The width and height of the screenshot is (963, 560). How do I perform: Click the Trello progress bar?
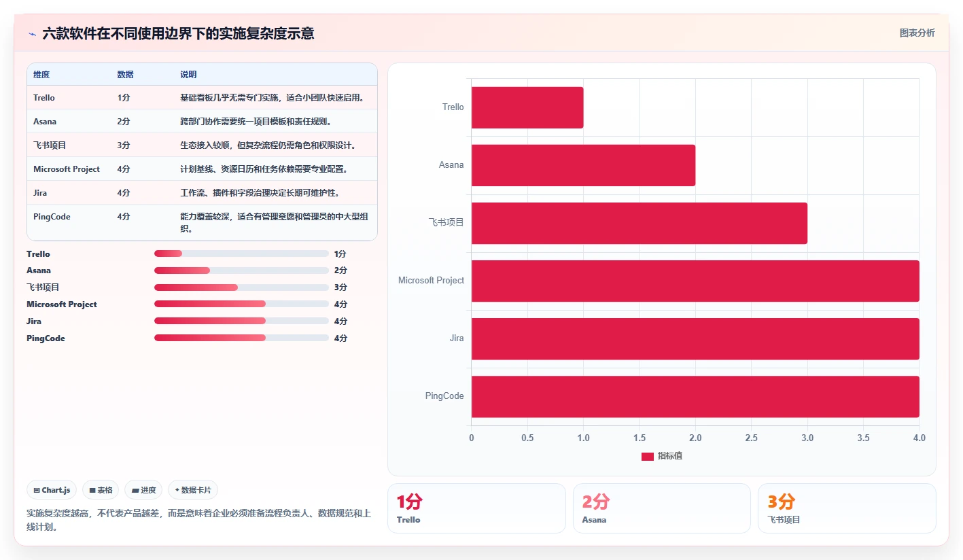241,253
